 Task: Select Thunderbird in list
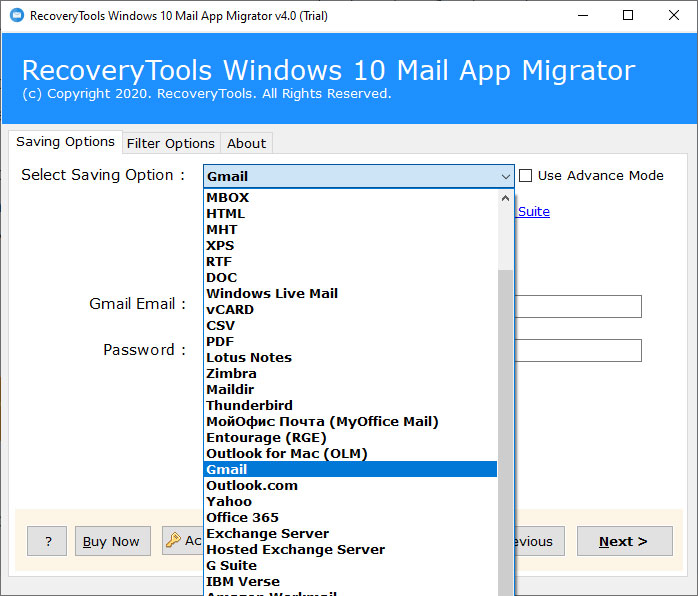pyautogui.click(x=351, y=406)
